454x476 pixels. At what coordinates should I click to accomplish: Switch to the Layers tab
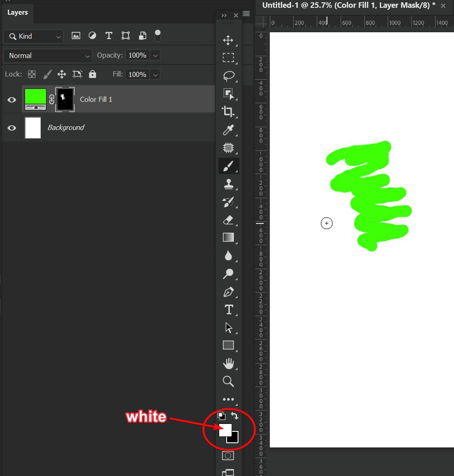point(17,12)
